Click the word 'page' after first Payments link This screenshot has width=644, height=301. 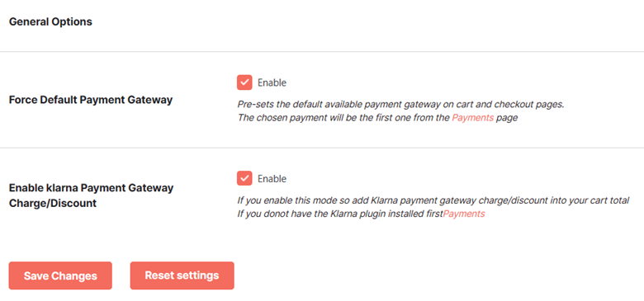[x=507, y=119]
